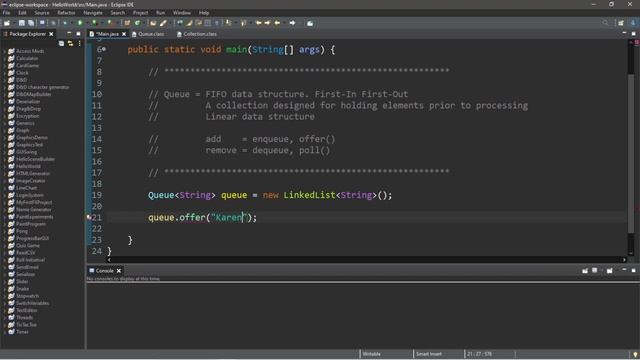The image size is (640, 360).
Task: Click line number 22 in editor gutter
Action: click(97, 229)
